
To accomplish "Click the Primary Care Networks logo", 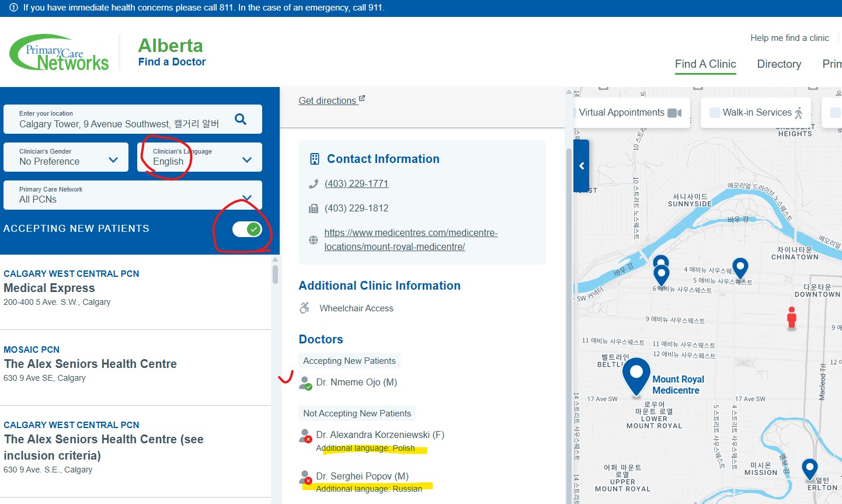I will click(x=60, y=53).
